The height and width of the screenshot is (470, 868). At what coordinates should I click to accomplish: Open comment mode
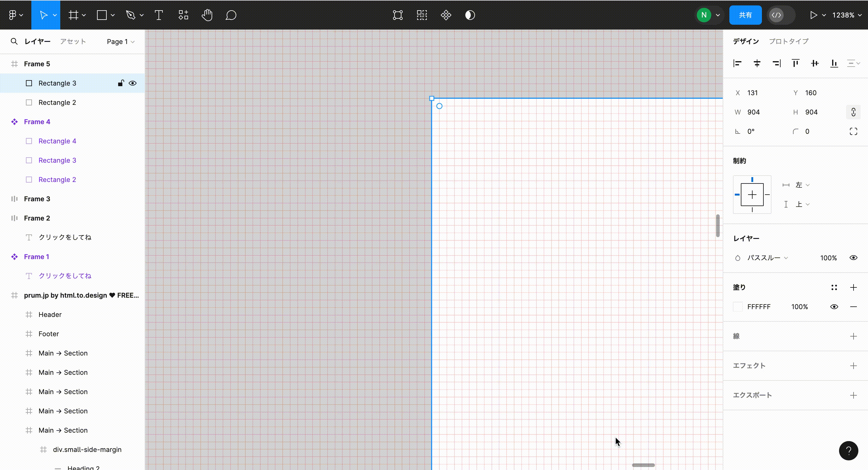[231, 15]
